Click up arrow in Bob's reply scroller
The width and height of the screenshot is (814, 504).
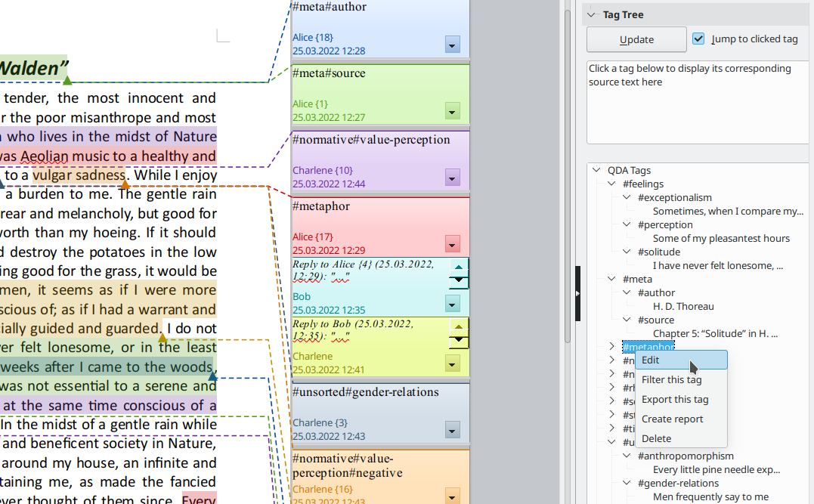[458, 267]
